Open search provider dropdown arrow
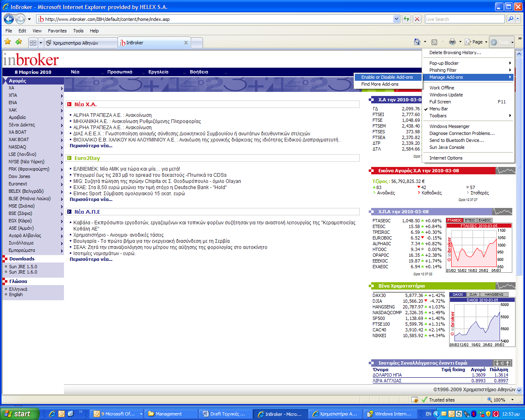The image size is (525, 420). 518,19
